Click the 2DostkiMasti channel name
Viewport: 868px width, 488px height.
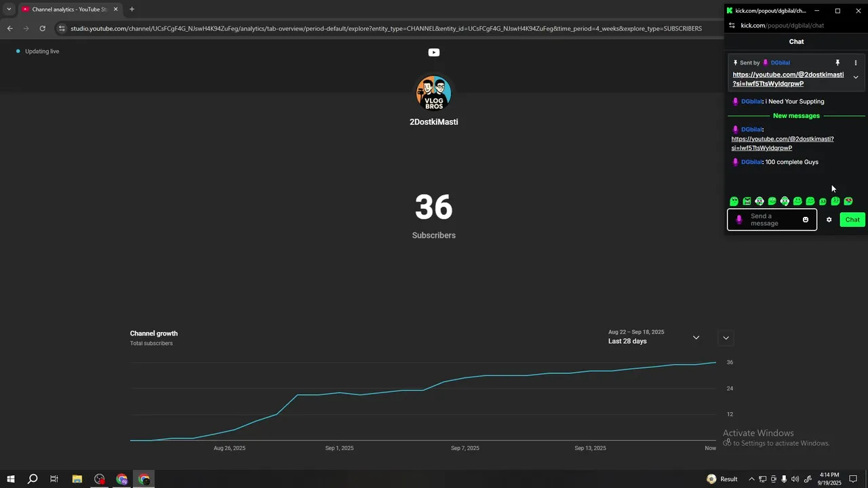point(434,122)
